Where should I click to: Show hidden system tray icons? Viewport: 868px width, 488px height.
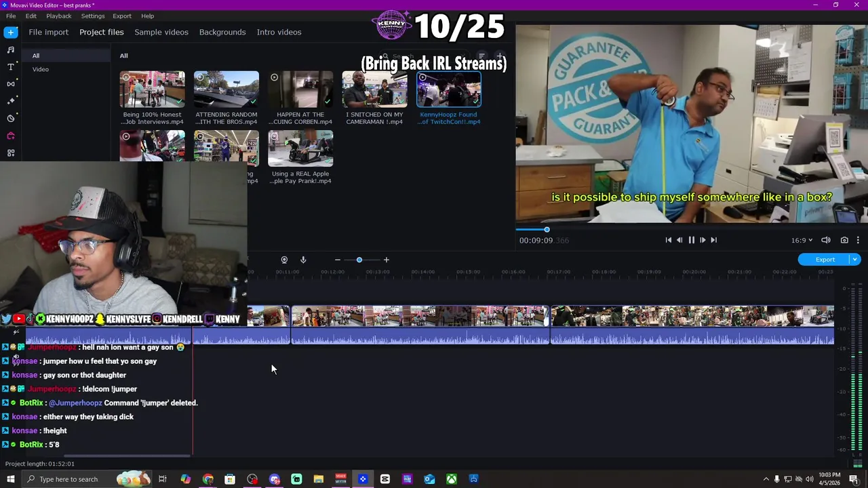[766, 479]
